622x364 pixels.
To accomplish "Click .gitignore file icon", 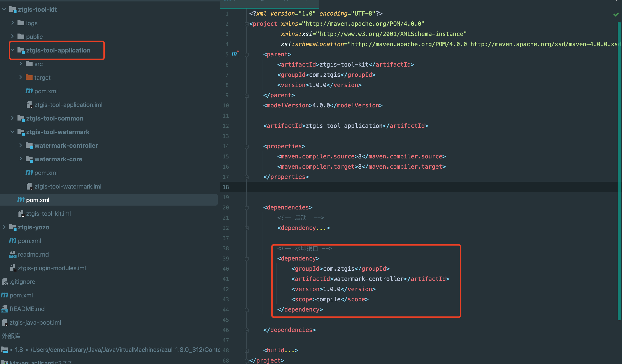I will click(x=5, y=282).
